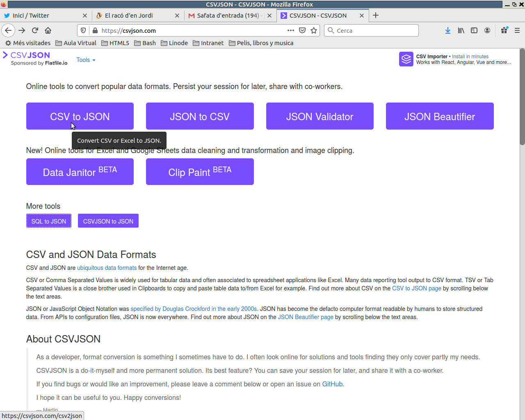Open Data Janitor BETA tool
This screenshot has height=420, width=525.
click(x=80, y=171)
